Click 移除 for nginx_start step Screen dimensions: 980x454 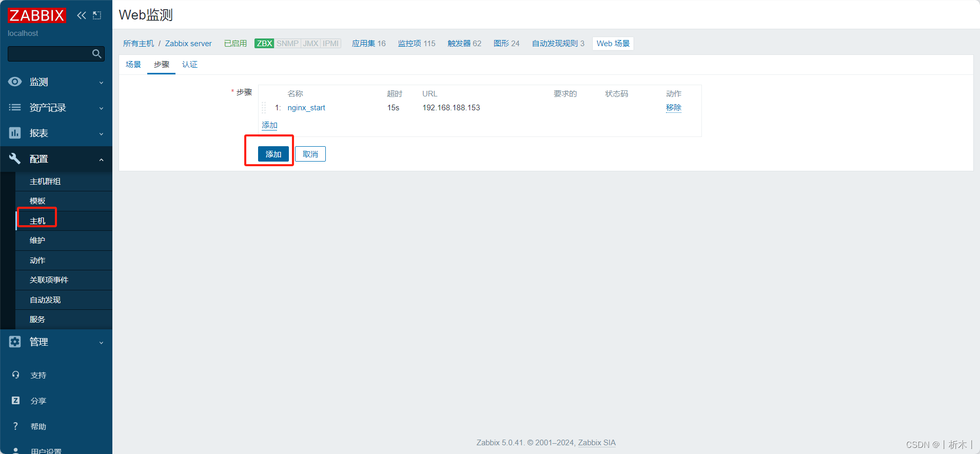pyautogui.click(x=674, y=108)
